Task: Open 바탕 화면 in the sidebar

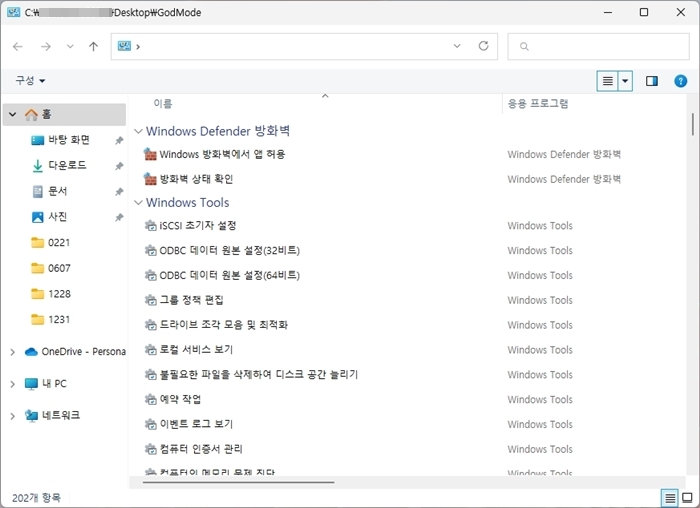Action: tap(69, 140)
